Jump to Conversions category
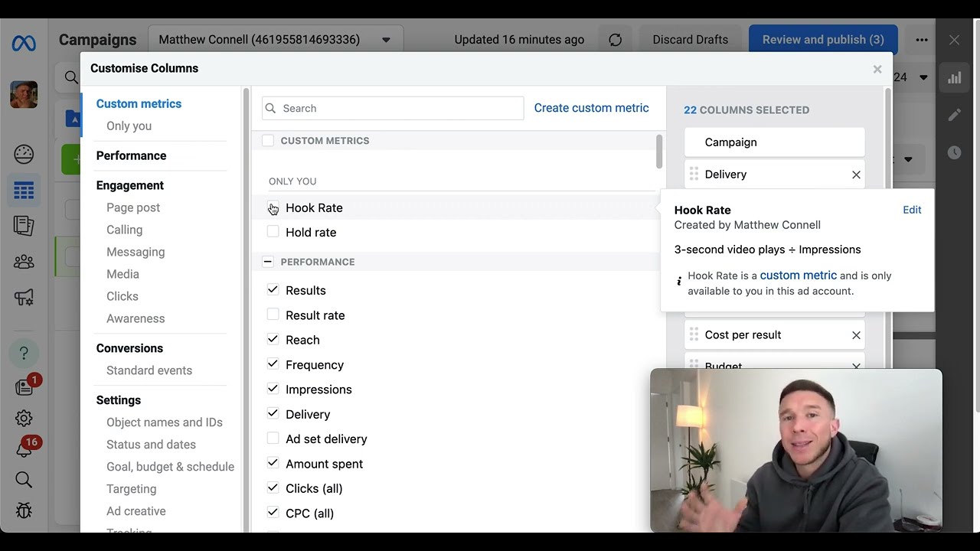 coord(129,349)
